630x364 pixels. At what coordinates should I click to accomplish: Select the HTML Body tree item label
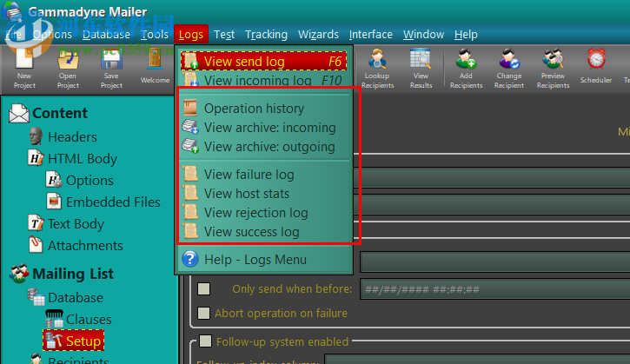tap(83, 159)
